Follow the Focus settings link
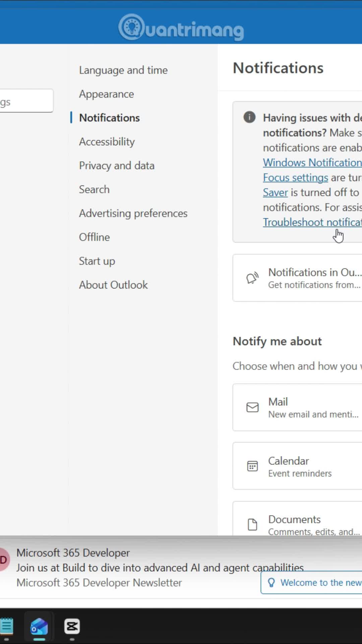Image resolution: width=362 pixels, height=644 pixels. click(295, 177)
